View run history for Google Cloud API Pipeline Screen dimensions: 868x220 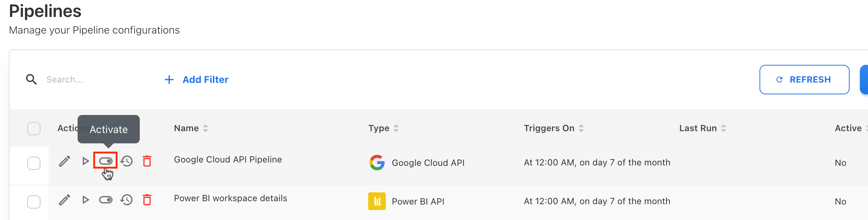127,161
